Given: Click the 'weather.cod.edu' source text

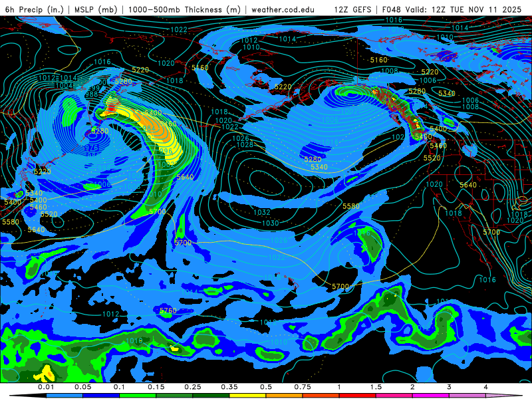Looking at the screenshot, I should pyautogui.click(x=283, y=9).
